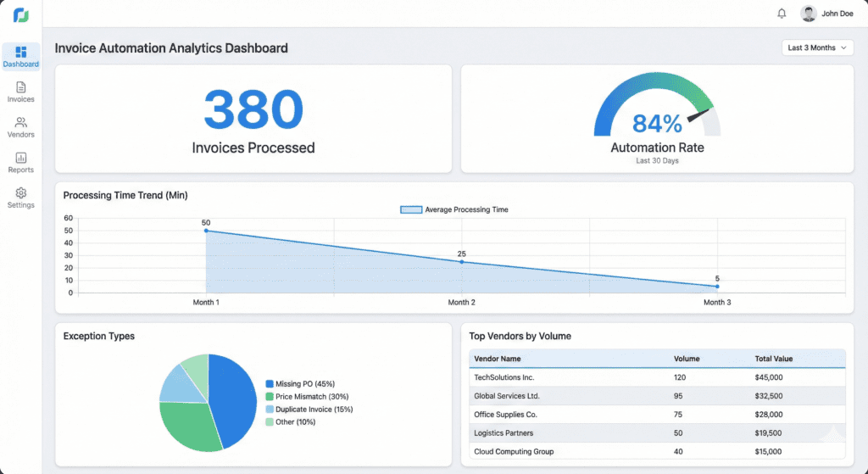Screen dimensions: 868x474
Task: Click the Month 2 data point on chart
Action: pyautogui.click(x=461, y=262)
